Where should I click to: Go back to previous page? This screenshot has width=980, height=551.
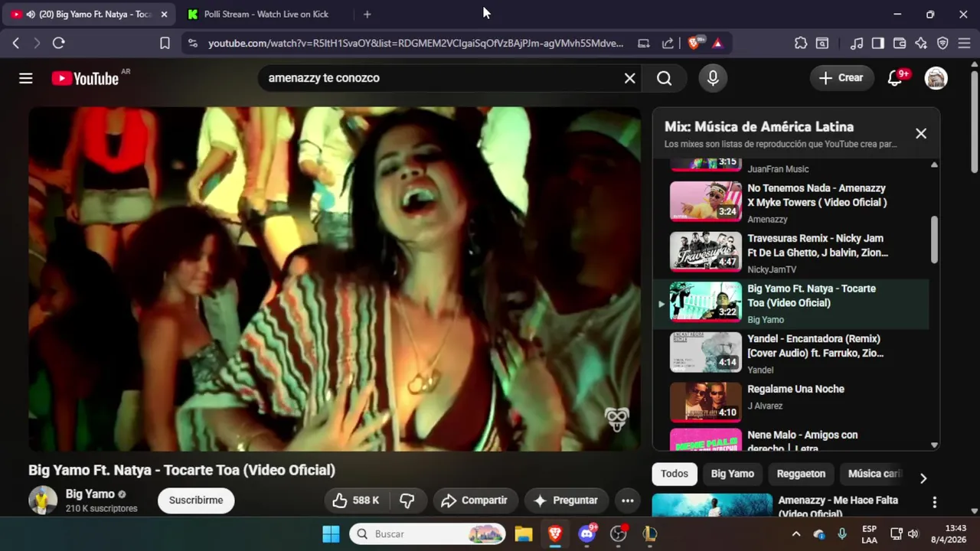(15, 44)
